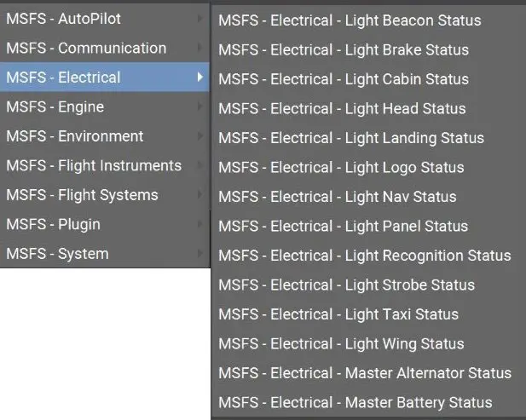The height and width of the screenshot is (420, 526).
Task: Open the MSFS - System category
Action: click(105, 253)
